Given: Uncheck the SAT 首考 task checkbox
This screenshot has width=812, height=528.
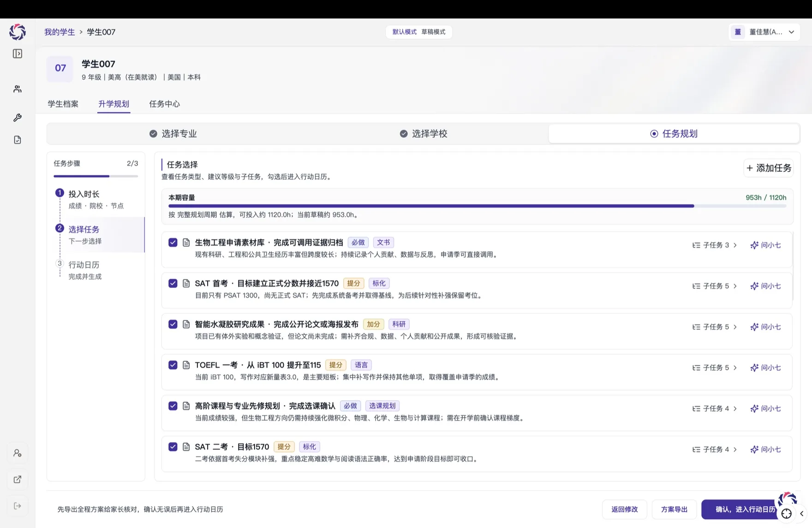Looking at the screenshot, I should tap(173, 283).
